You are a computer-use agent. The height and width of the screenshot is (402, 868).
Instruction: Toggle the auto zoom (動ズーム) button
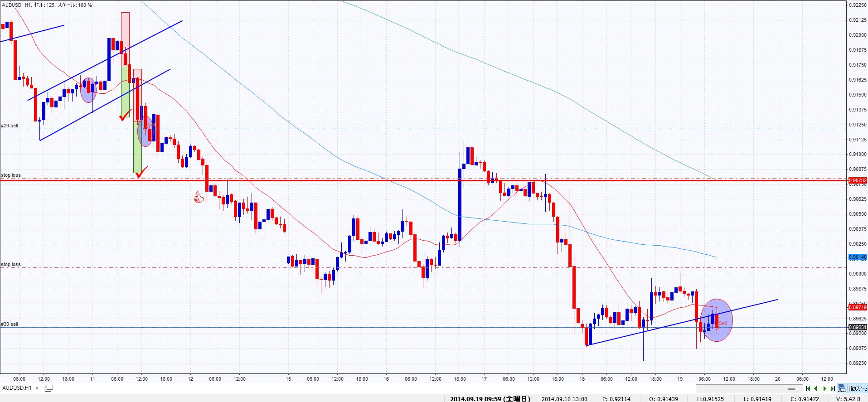858,388
